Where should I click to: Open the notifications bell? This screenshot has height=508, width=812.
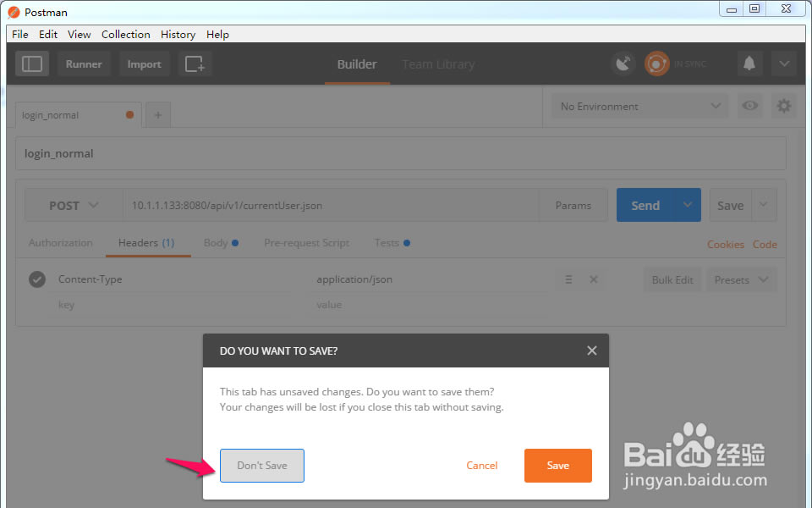[x=749, y=63]
